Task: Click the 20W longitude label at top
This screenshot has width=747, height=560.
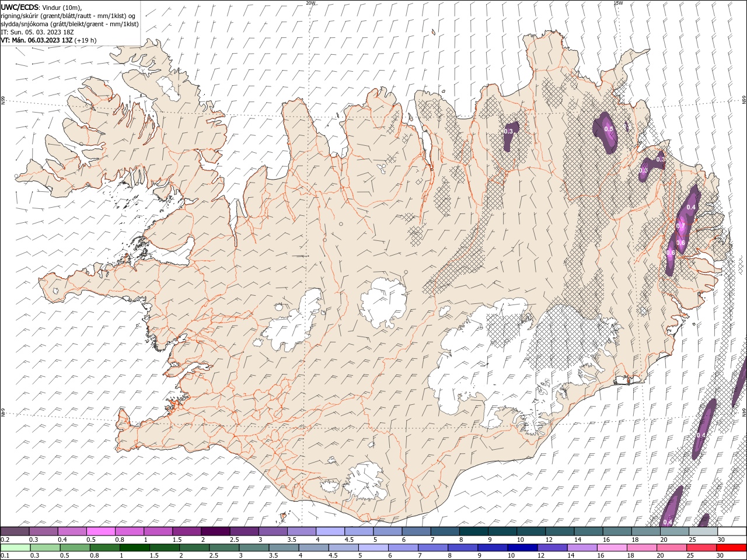Action: [310, 3]
